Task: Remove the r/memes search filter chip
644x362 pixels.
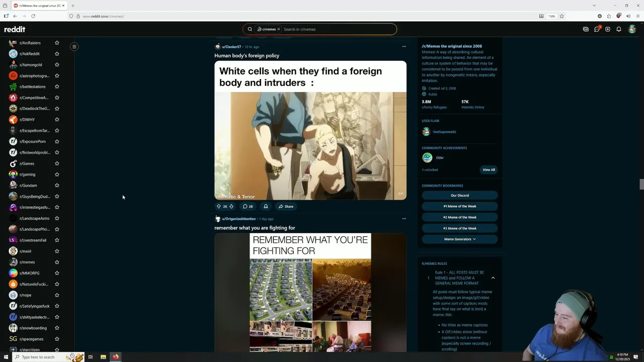Action: point(278,29)
